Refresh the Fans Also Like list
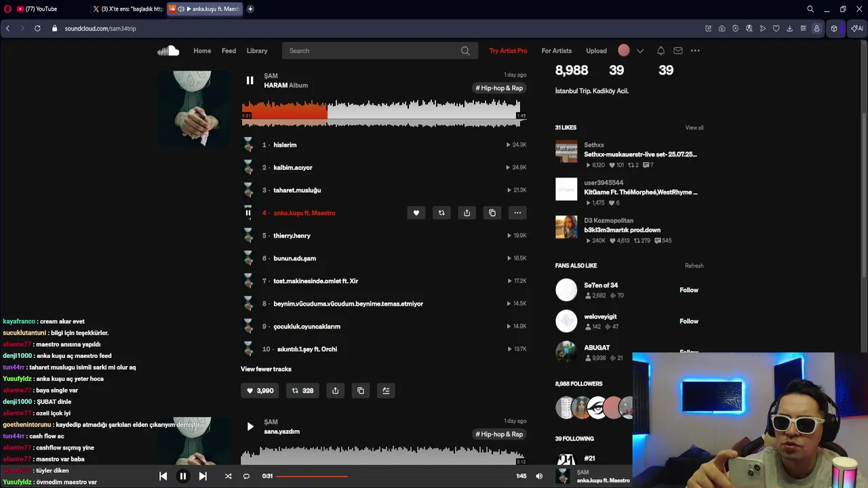Screen dimensions: 868x488 694,266
